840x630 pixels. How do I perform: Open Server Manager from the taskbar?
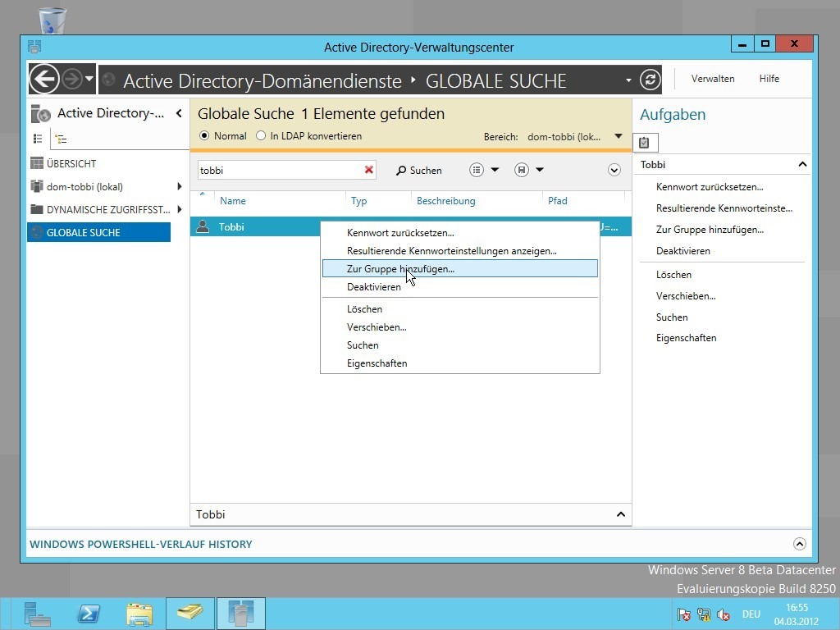[x=37, y=614]
